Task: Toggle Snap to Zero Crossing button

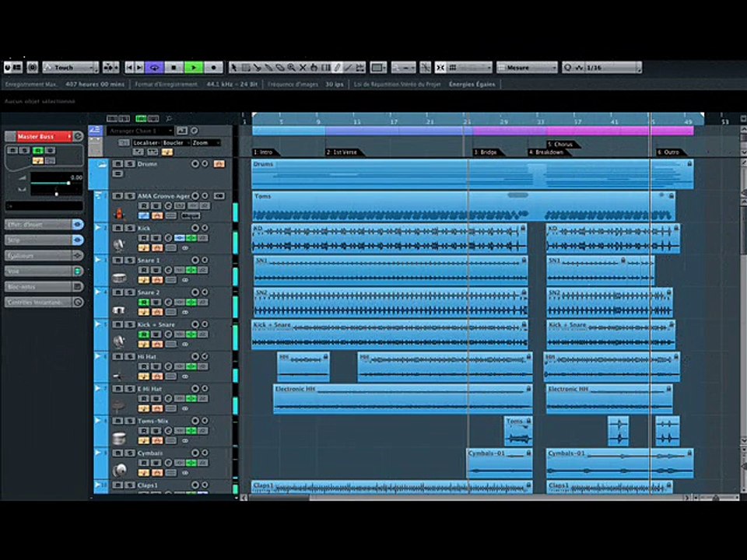Action: [426, 68]
